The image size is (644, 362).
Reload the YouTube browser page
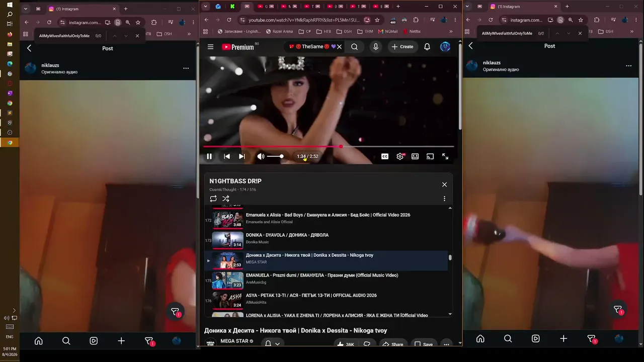[x=229, y=20]
